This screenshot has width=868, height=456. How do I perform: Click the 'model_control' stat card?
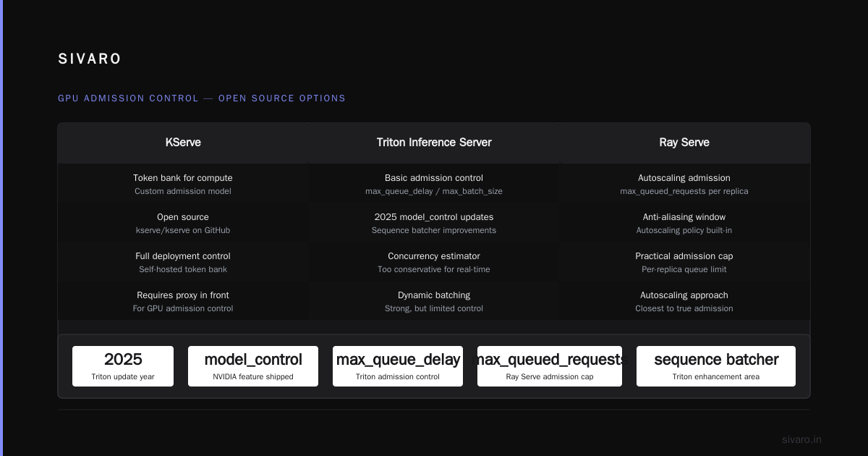(253, 366)
